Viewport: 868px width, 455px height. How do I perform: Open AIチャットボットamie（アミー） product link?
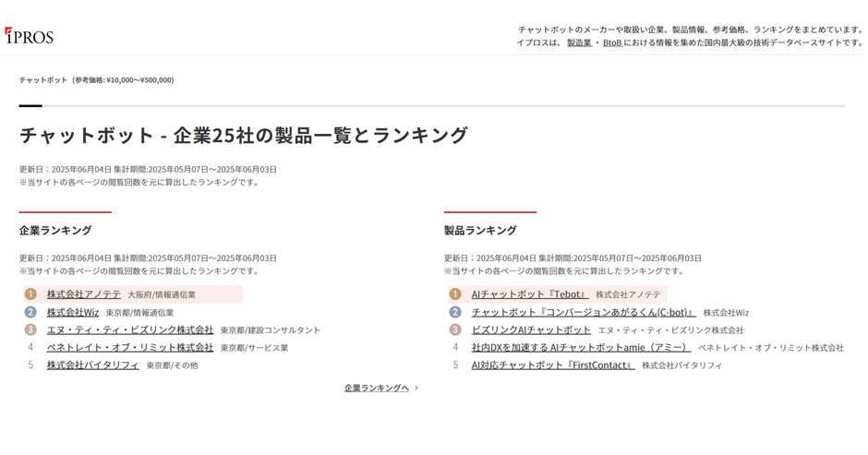point(581,347)
